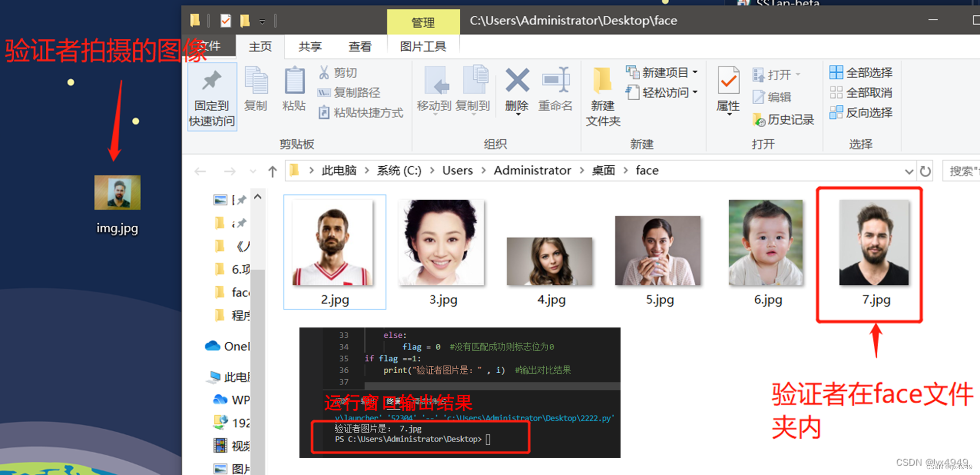Screen dimensions: 980x475
Task: Click navigation pane scrollbar up arrow
Action: (258, 197)
